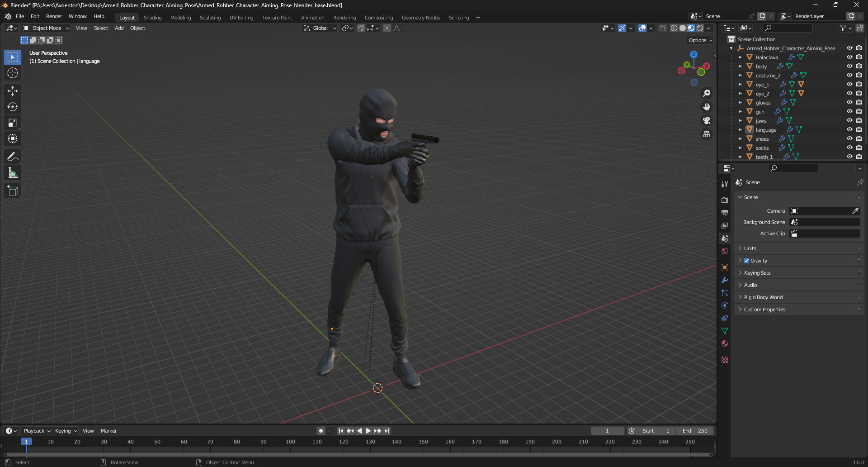Click the current frame number field

607,431
